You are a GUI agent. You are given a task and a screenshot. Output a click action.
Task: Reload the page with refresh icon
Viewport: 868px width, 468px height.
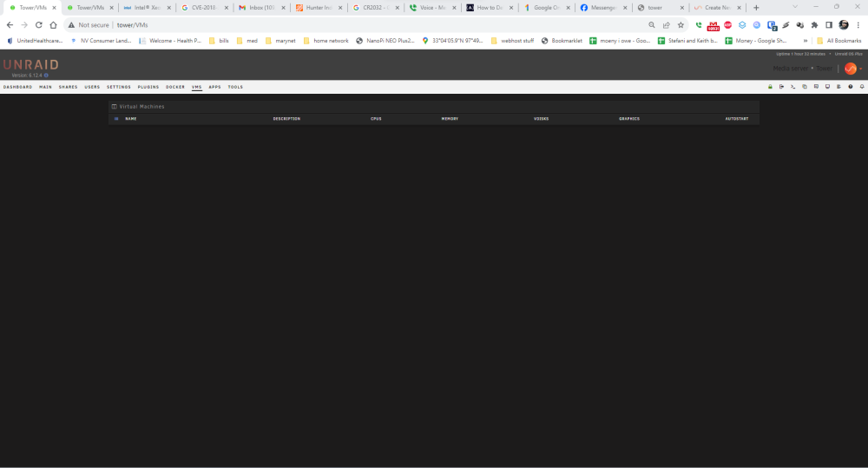39,25
